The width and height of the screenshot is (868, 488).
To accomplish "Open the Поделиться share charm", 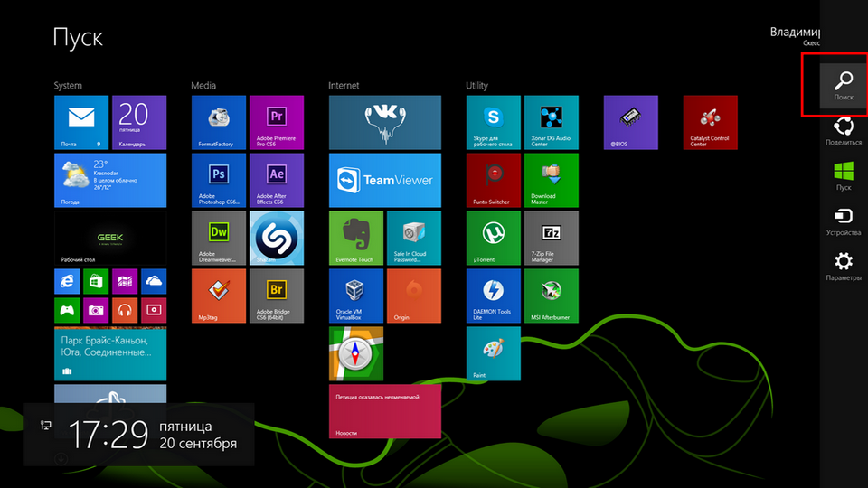I will (x=844, y=131).
